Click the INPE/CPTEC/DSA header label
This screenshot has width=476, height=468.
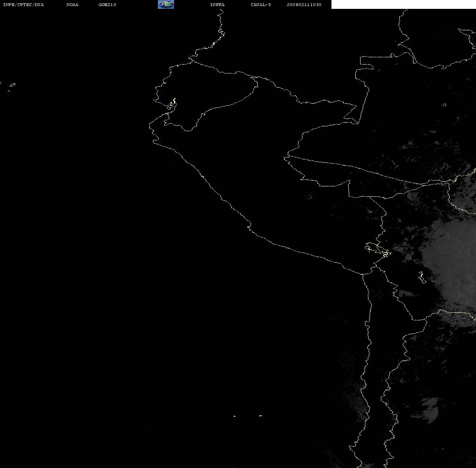click(x=23, y=4)
